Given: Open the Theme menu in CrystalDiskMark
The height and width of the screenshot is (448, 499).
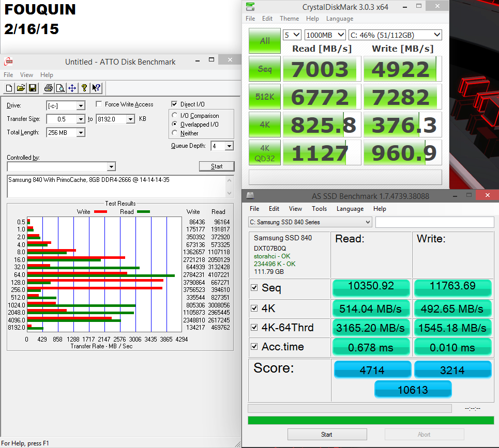Looking at the screenshot, I should click(289, 19).
